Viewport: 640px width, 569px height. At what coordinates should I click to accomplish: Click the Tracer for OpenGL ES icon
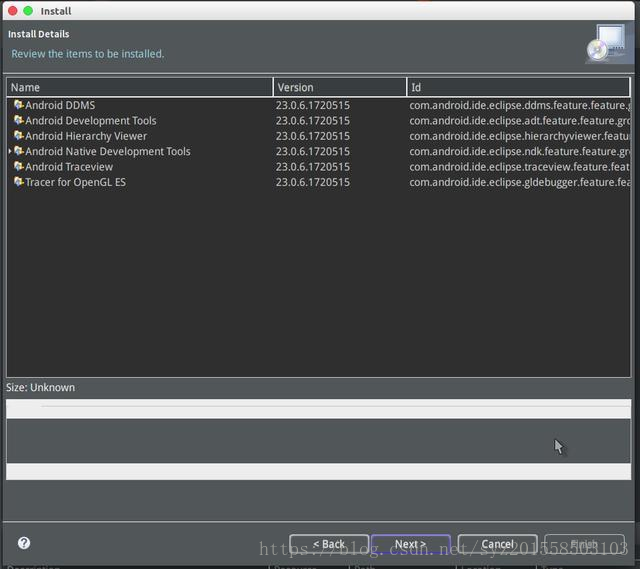pos(19,182)
